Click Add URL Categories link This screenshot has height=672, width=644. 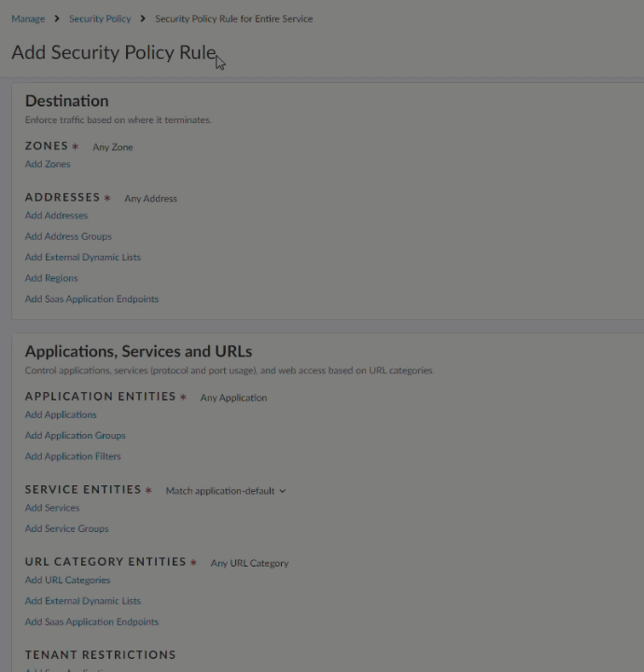point(67,581)
